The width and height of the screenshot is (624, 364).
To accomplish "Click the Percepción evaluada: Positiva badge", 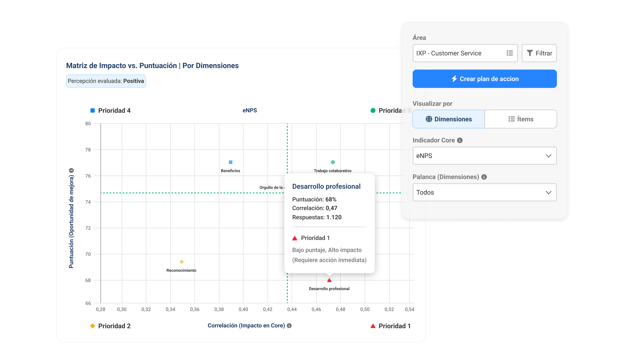I will [106, 81].
